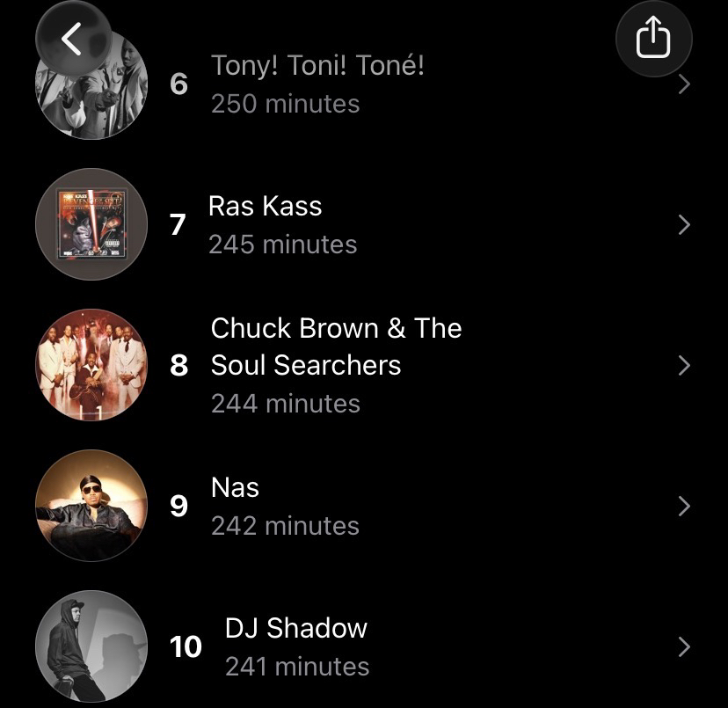Open chevron next to Chuck Brown entry
This screenshot has height=708, width=728.
point(684,366)
